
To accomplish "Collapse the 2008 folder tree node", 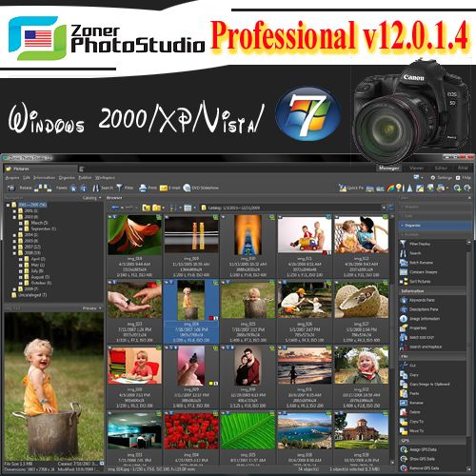I will 14,253.
